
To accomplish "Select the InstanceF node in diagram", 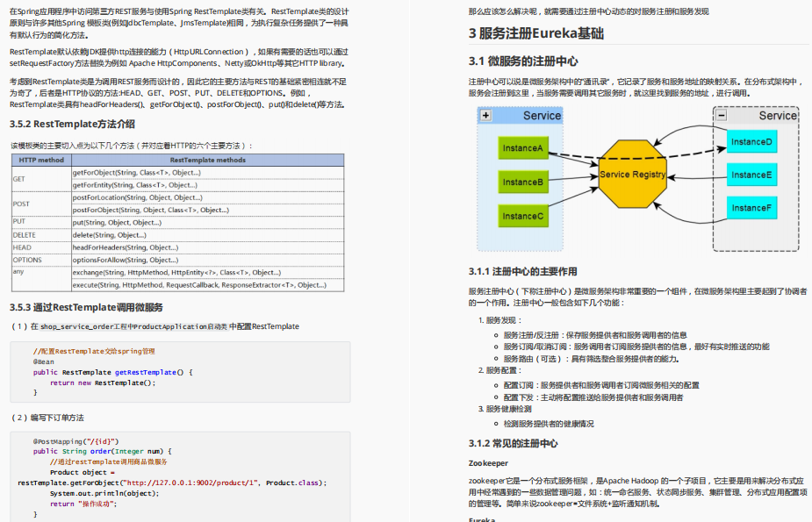I will [751, 208].
